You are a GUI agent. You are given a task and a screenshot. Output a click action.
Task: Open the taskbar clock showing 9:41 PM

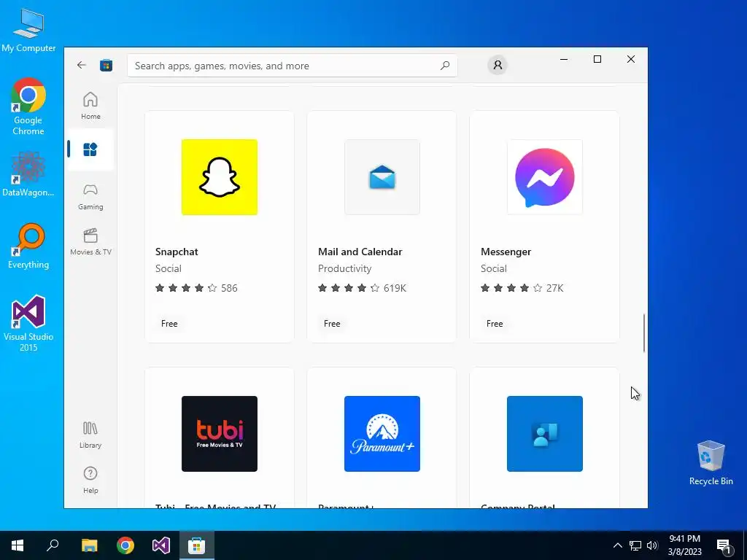click(x=684, y=545)
